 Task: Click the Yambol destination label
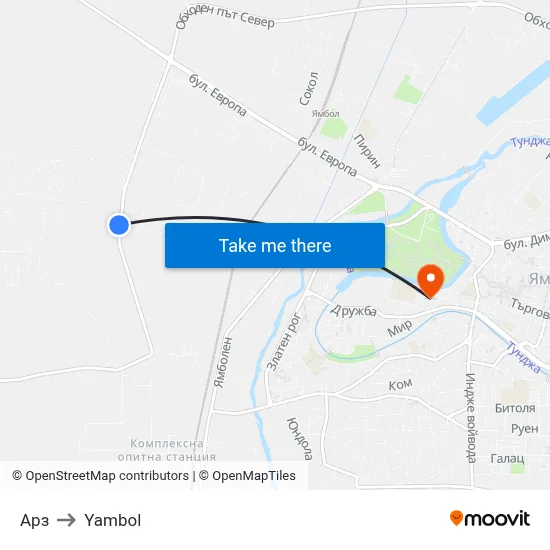point(113,520)
